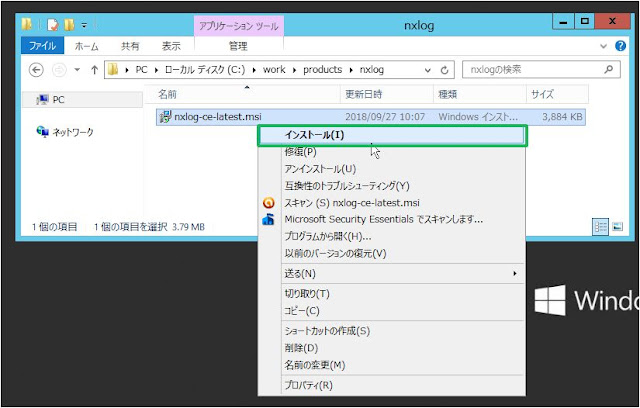This screenshot has height=408, width=640.
Task: Click the 3,884 KB size cell
Action: pyautogui.click(x=562, y=117)
